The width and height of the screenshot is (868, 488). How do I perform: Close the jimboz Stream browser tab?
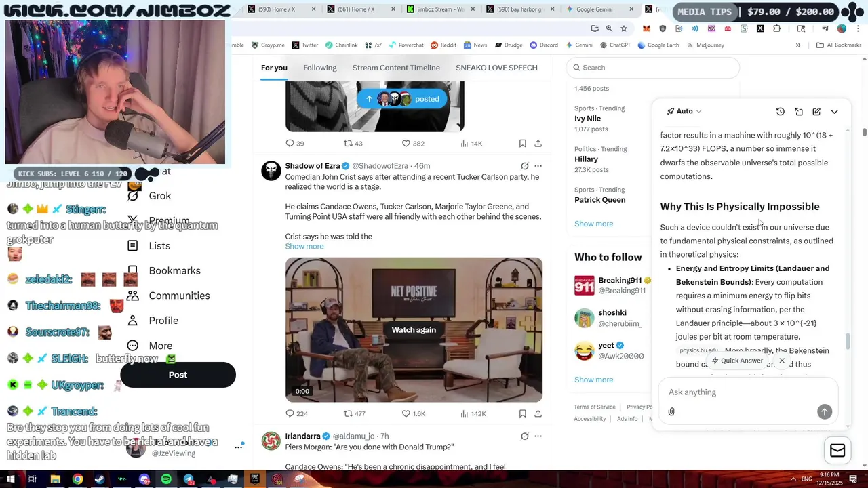click(473, 9)
